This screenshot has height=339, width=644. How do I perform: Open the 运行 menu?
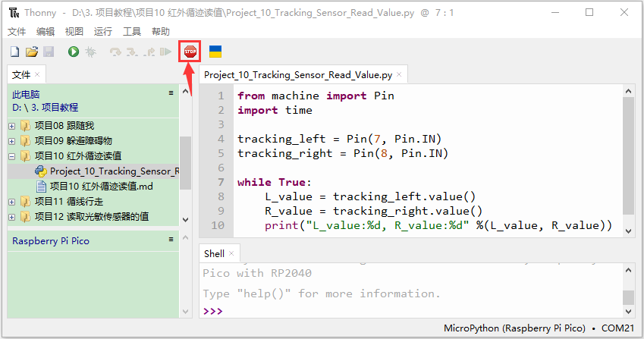(102, 32)
